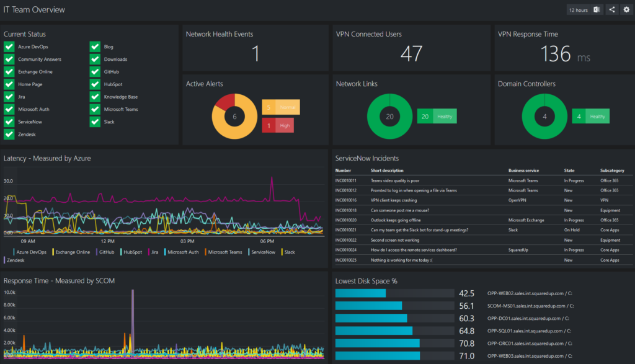The width and height of the screenshot is (635, 364).
Task: Click the OpenVPN business service cell
Action: tap(517, 200)
